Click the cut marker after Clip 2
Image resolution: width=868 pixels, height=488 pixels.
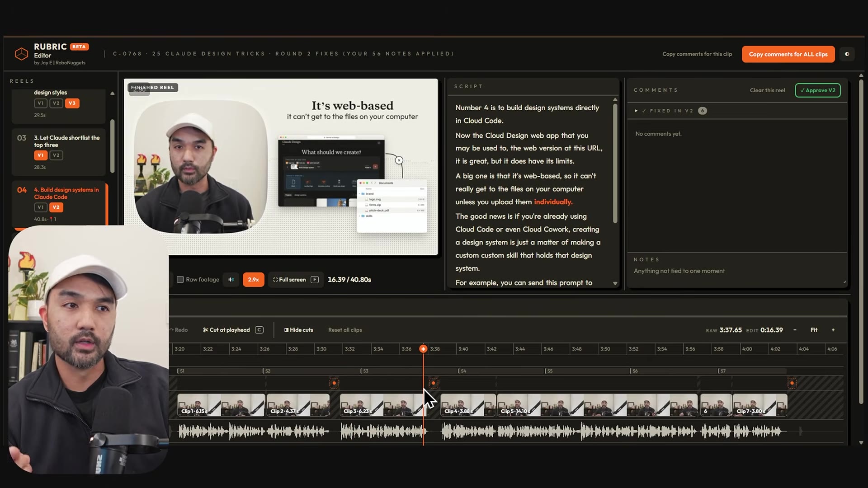[334, 383]
